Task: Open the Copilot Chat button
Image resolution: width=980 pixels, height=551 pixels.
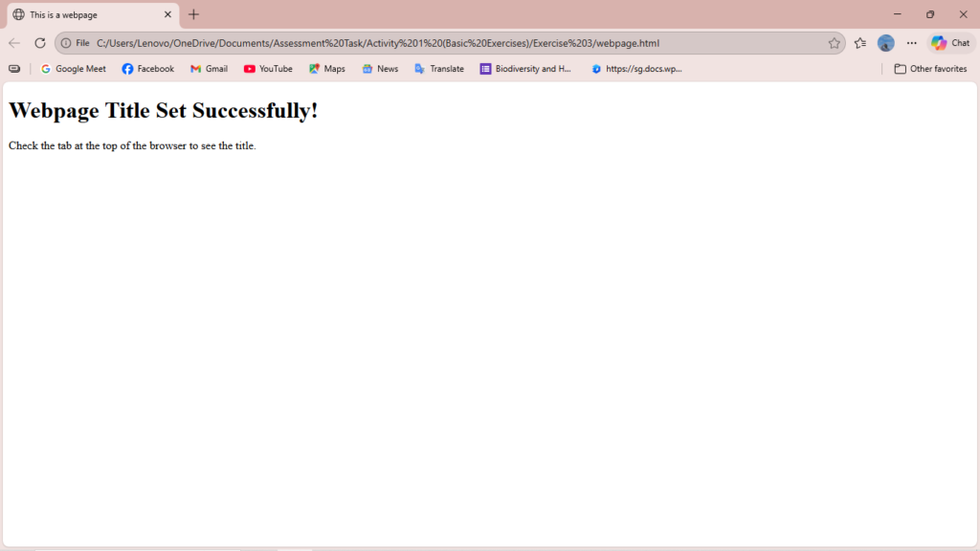Action: coord(951,43)
